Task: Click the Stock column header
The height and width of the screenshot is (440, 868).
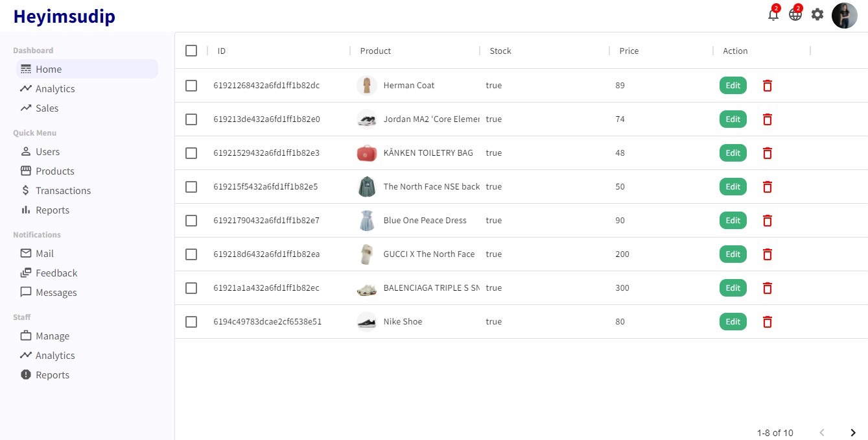Action: tap(500, 51)
